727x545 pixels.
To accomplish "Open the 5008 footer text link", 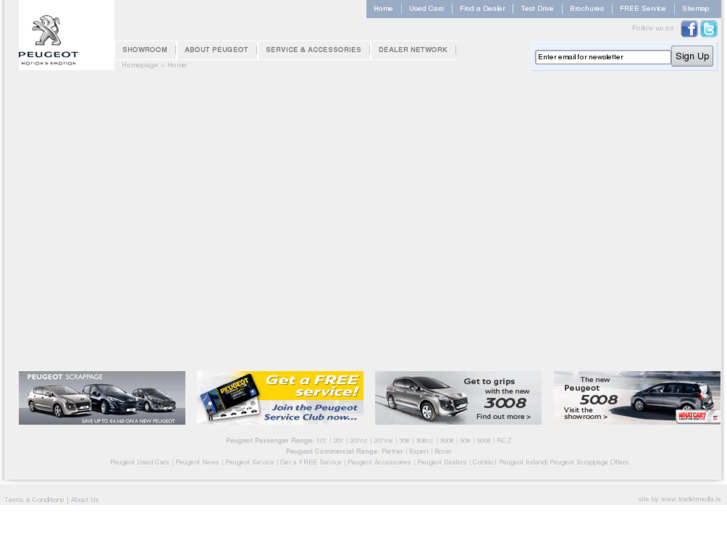I will (x=483, y=441).
